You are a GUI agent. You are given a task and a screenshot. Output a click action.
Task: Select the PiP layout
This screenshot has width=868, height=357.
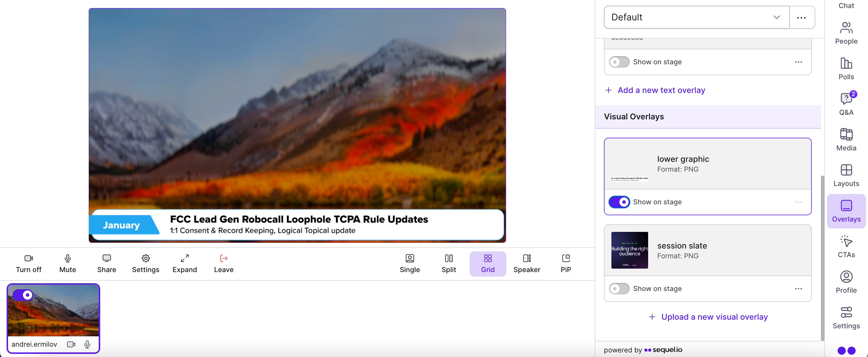click(x=566, y=264)
